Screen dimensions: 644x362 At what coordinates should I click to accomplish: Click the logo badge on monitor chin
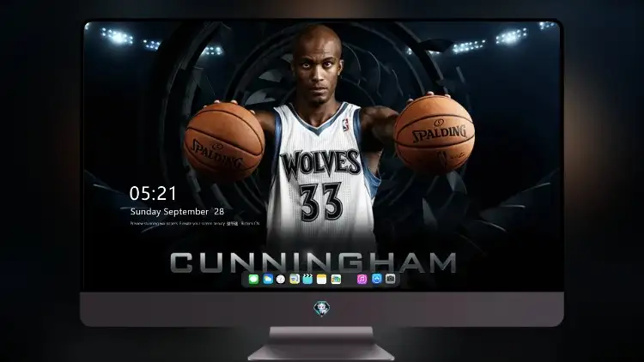[x=322, y=308]
